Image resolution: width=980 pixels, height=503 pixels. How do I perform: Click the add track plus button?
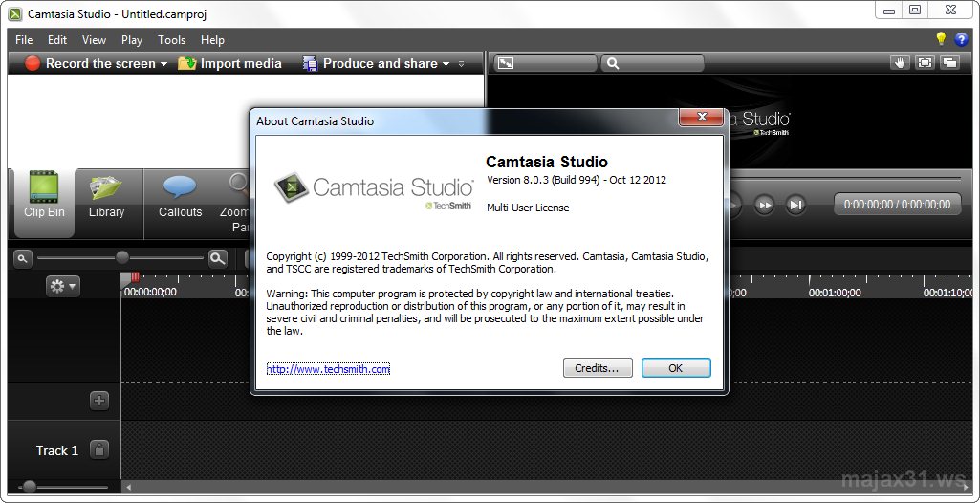99,400
